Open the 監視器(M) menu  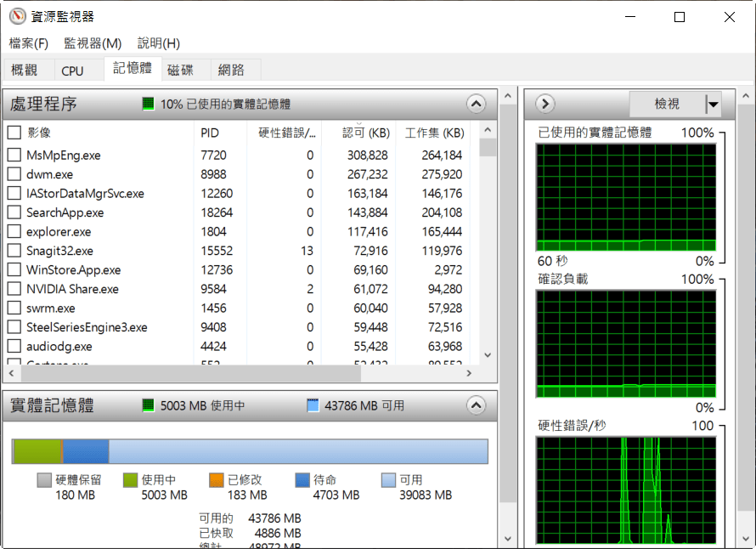[93, 43]
